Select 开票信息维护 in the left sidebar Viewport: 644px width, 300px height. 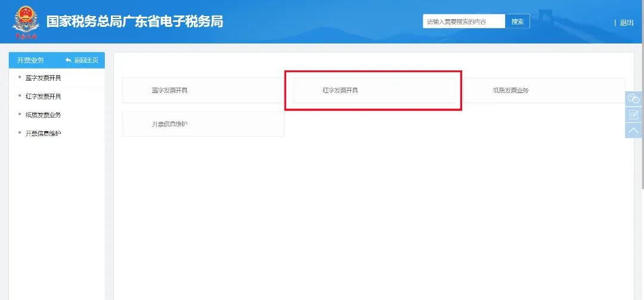coord(43,133)
